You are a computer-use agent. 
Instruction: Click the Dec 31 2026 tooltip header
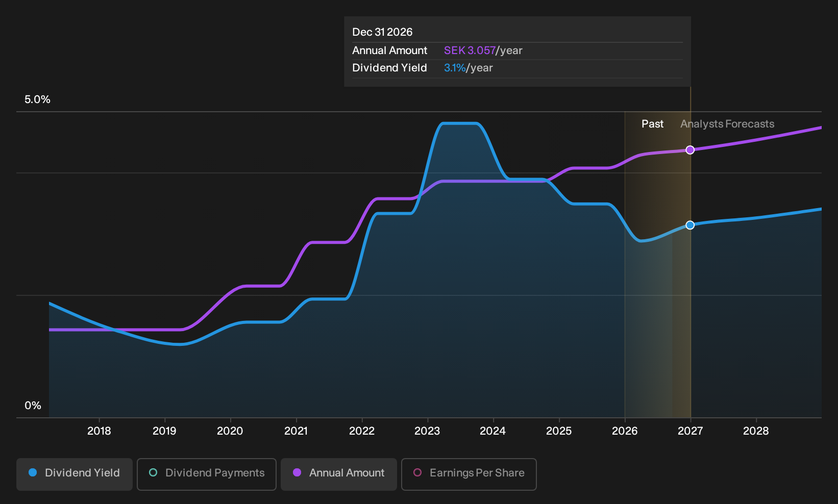click(x=382, y=32)
